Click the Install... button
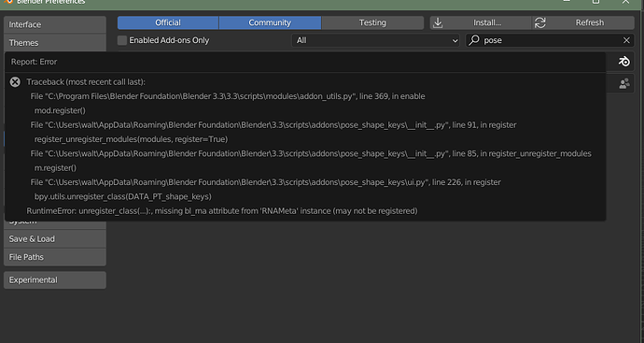 pyautogui.click(x=481, y=22)
